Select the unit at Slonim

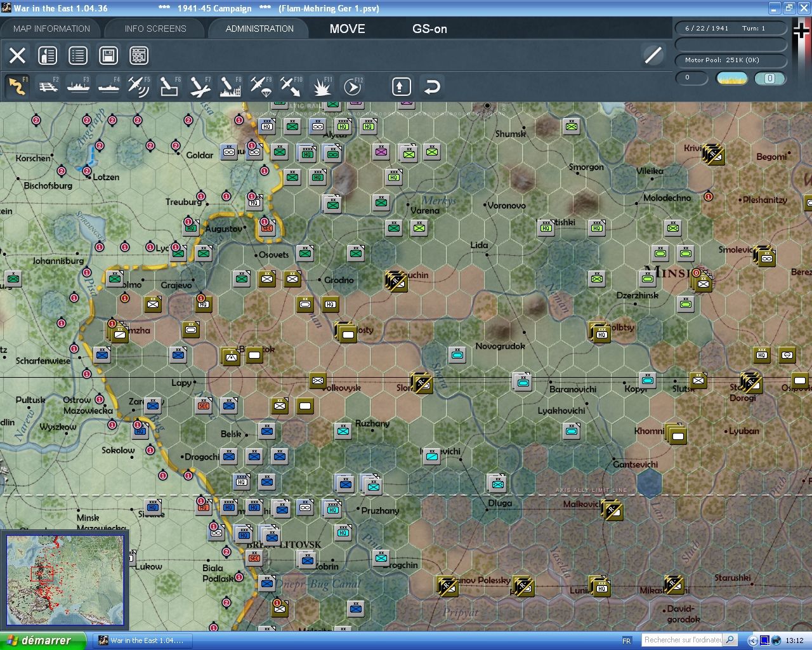click(x=421, y=383)
